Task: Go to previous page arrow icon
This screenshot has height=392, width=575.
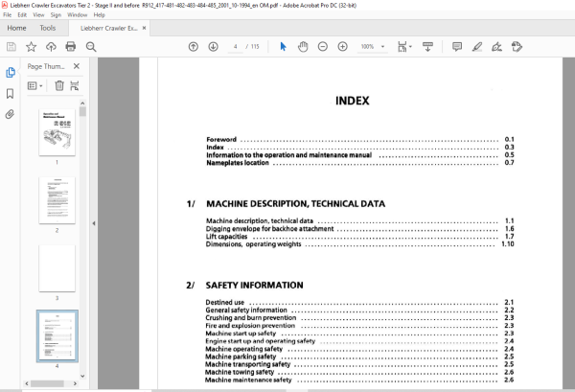Action: 194,47
